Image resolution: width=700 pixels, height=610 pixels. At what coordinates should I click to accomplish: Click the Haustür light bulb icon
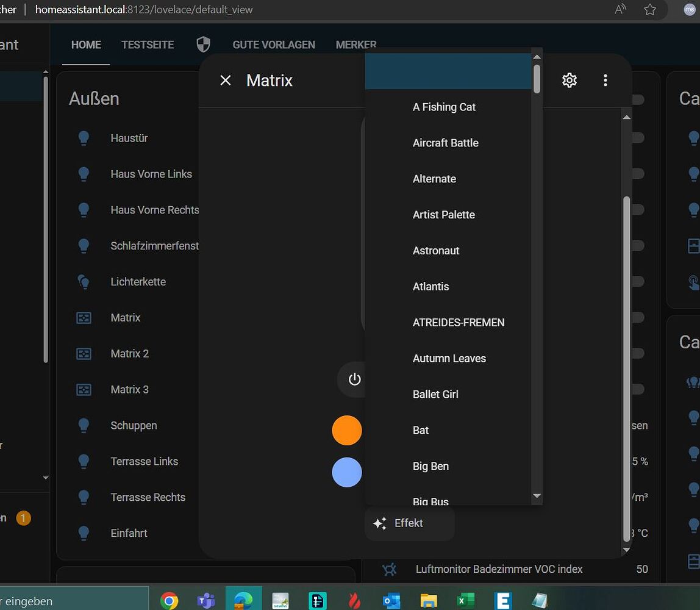point(84,138)
